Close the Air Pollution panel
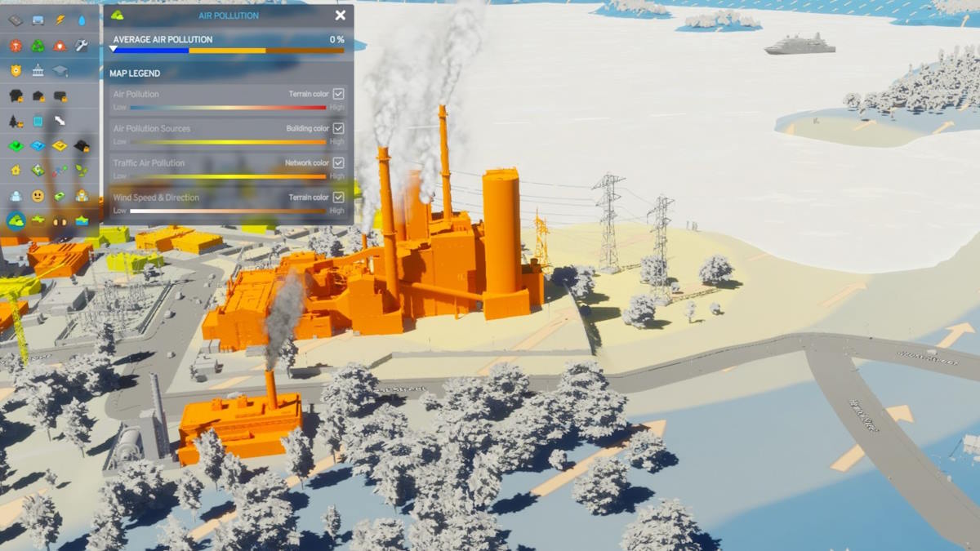The width and height of the screenshot is (980, 551). 340,15
